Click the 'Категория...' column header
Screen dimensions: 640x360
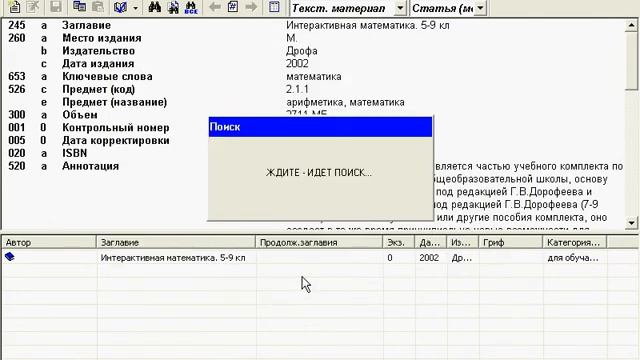click(x=574, y=242)
